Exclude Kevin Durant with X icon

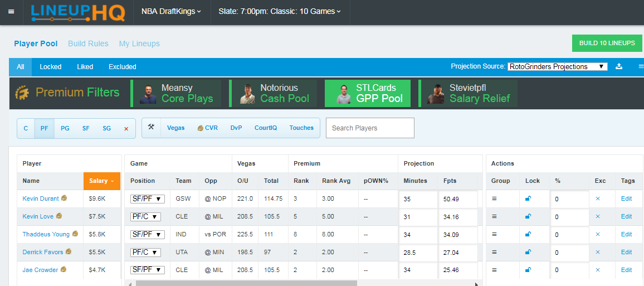(598, 198)
